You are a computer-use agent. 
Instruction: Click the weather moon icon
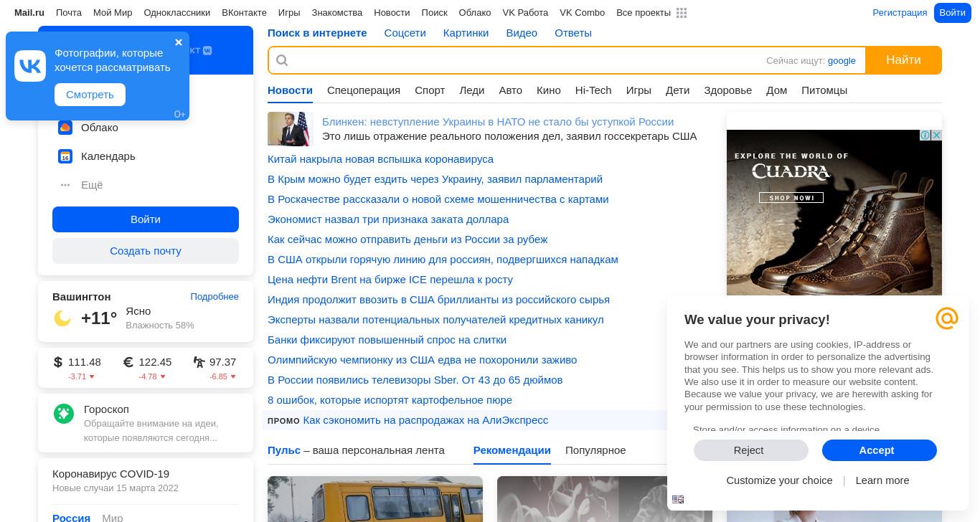[62, 318]
